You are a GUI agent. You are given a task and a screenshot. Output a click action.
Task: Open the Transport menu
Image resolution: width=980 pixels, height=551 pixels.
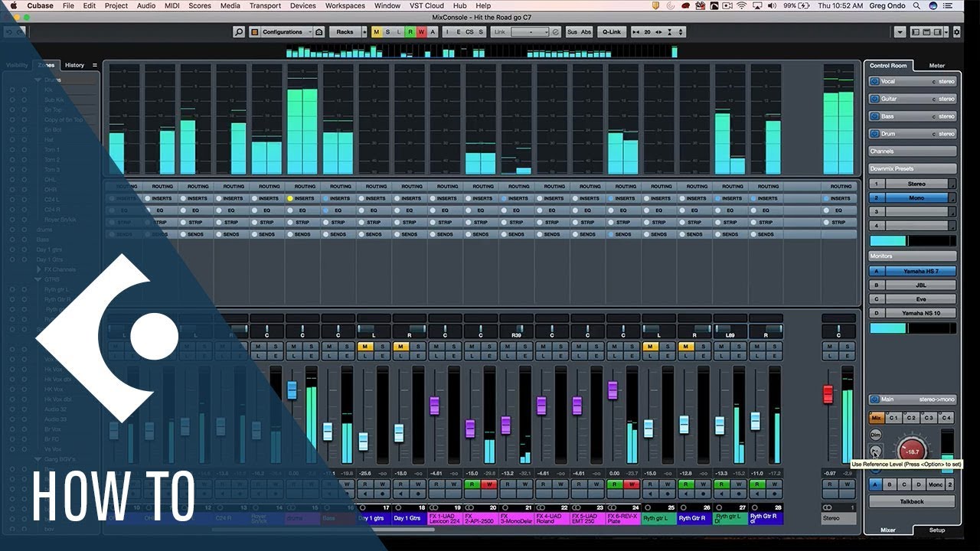click(x=265, y=5)
